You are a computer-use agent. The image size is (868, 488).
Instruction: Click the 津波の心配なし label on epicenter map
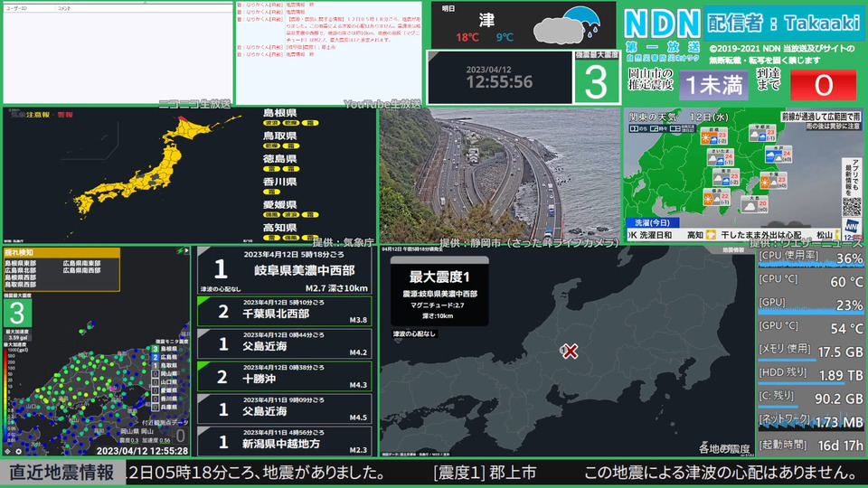pos(414,333)
